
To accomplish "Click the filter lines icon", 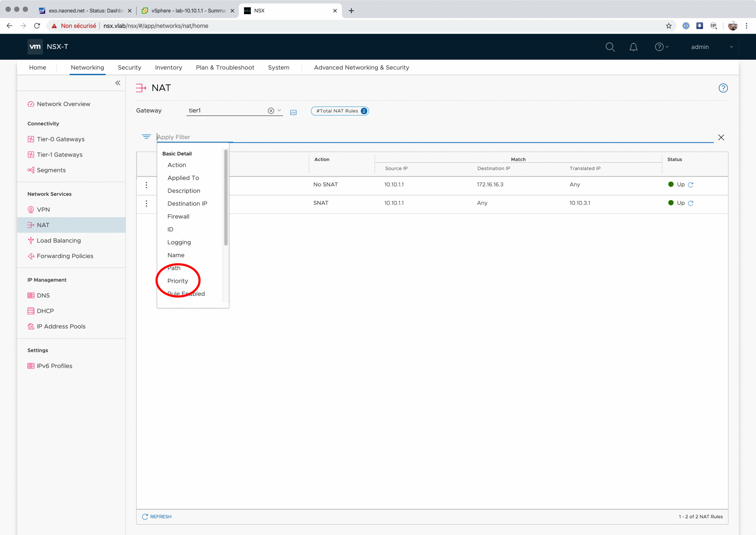I will point(146,137).
